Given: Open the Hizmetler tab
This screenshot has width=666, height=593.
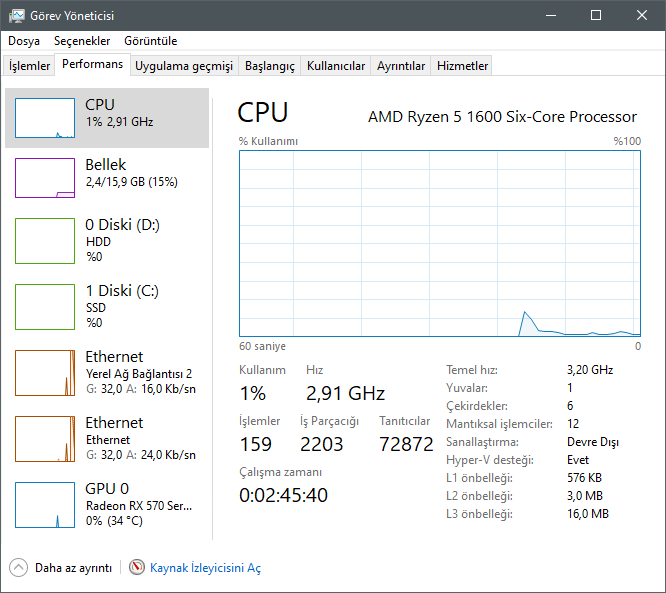Looking at the screenshot, I should (463, 66).
